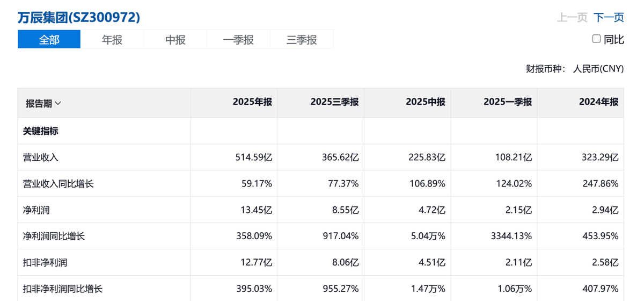
Task: Select the 中报 tab
Action: click(175, 40)
